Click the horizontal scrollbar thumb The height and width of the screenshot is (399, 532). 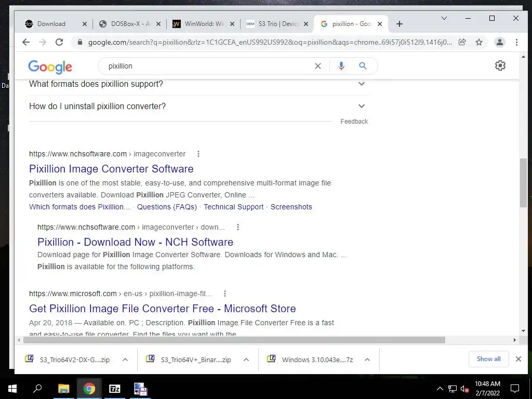[234, 340]
